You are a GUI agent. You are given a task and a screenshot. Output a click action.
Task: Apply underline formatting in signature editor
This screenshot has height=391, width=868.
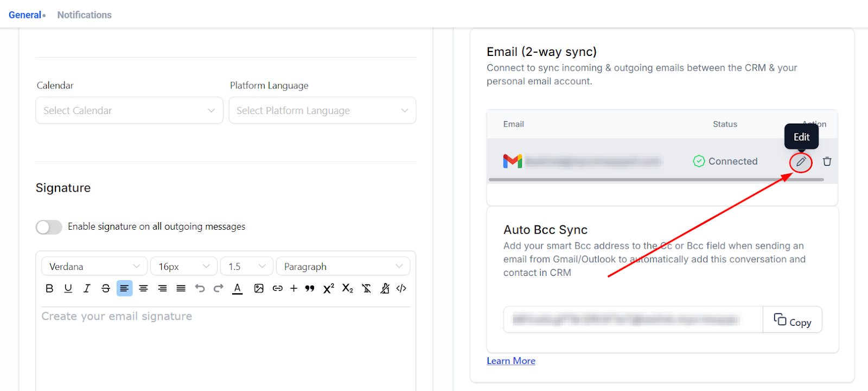click(x=68, y=288)
